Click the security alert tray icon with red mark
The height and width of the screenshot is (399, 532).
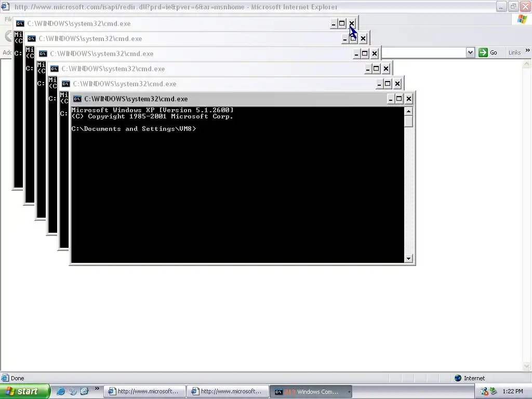click(484, 391)
